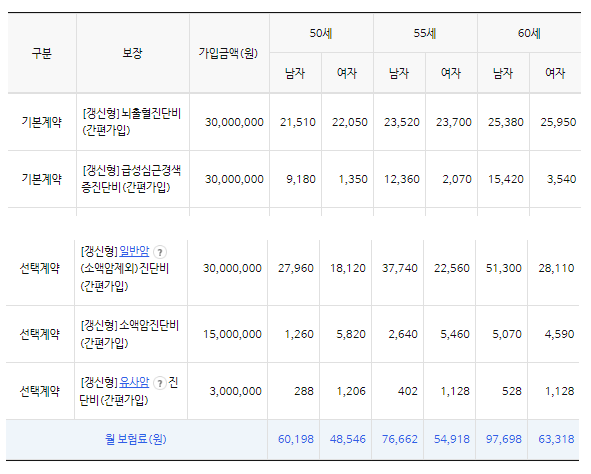Screen dimensions: 591x474
Task: Click the 5,820 premium value
Action: click(351, 334)
